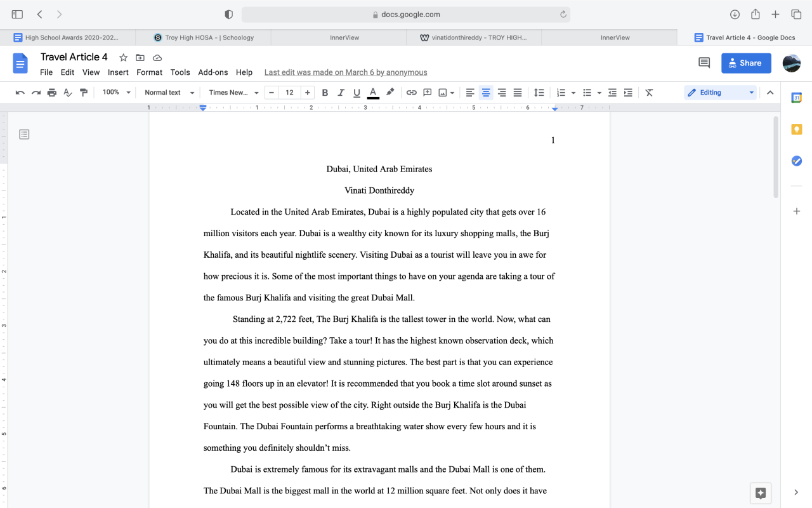812x508 pixels.
Task: Get add-ons with the plus icon
Action: pyautogui.click(x=797, y=211)
